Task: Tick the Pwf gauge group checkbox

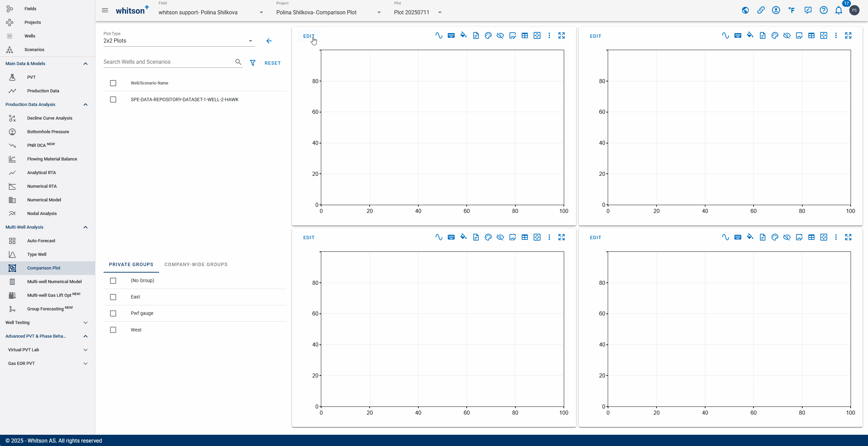Action: click(113, 313)
